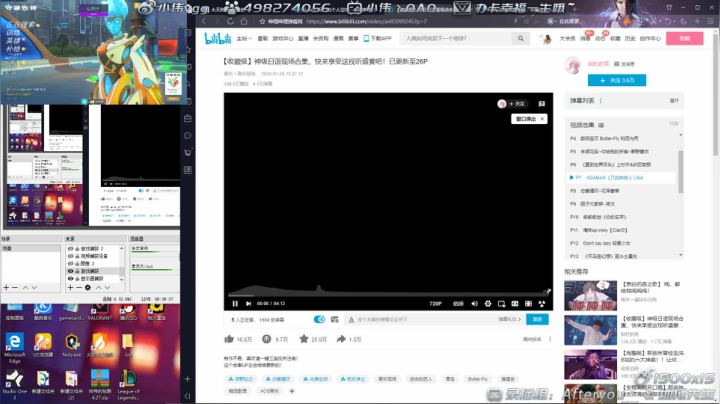The image size is (720, 404).
Task: Reload the browser page
Action: tap(230, 21)
